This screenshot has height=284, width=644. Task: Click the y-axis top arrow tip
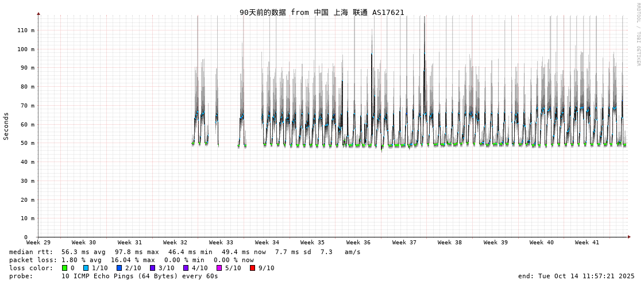[38, 13]
